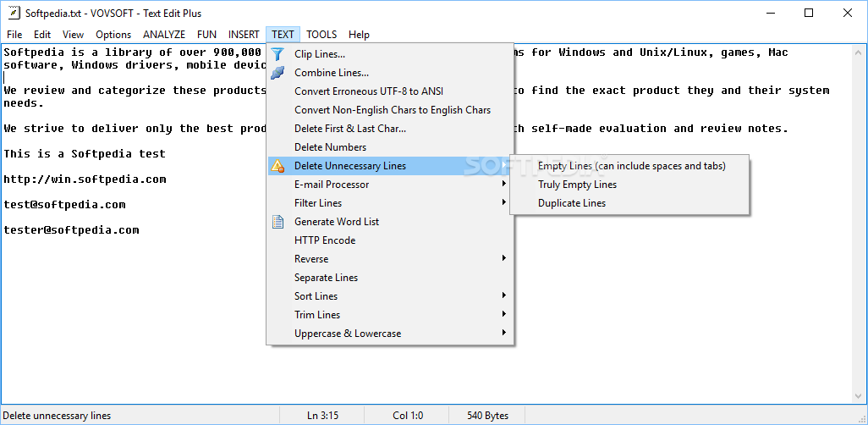Open the TOOLS menu
Viewport: 868px width, 425px height.
tap(321, 35)
